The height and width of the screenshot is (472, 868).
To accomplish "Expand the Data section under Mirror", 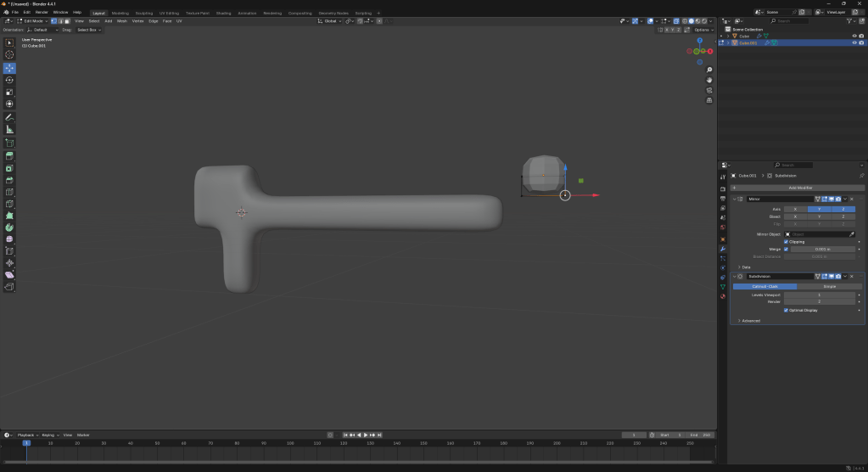I will click(x=745, y=267).
